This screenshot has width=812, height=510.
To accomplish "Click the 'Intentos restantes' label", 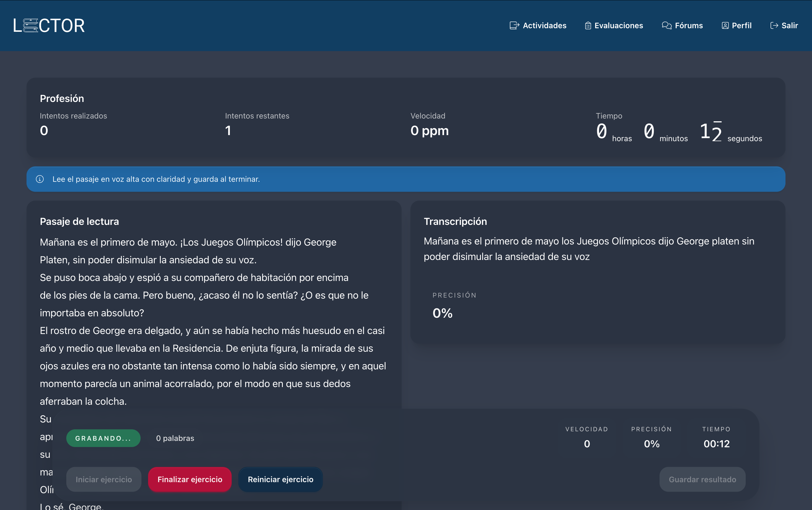I will tap(257, 116).
